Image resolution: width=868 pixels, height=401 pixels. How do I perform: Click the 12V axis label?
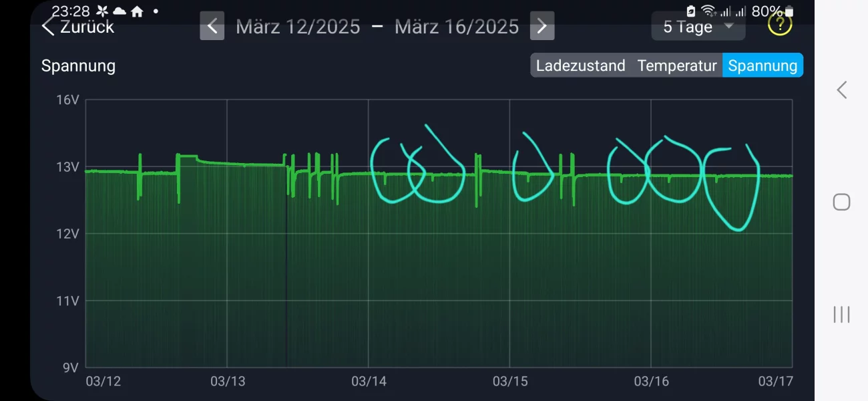67,234
